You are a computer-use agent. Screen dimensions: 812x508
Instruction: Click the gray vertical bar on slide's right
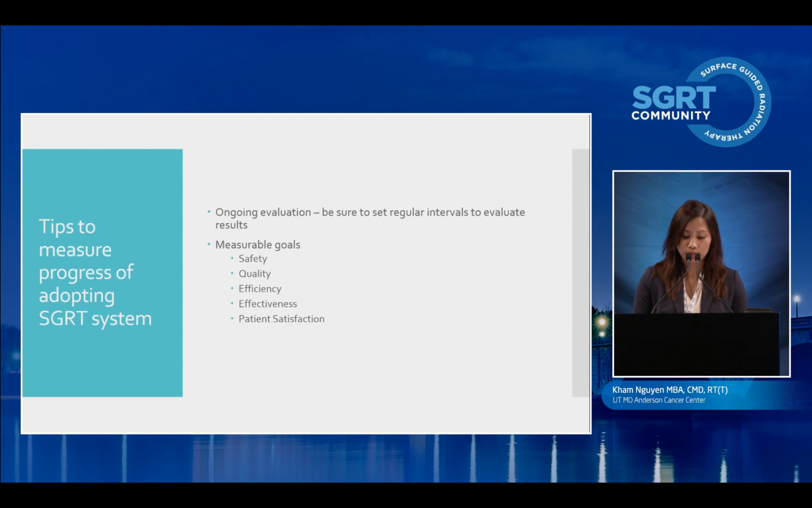coord(580,273)
